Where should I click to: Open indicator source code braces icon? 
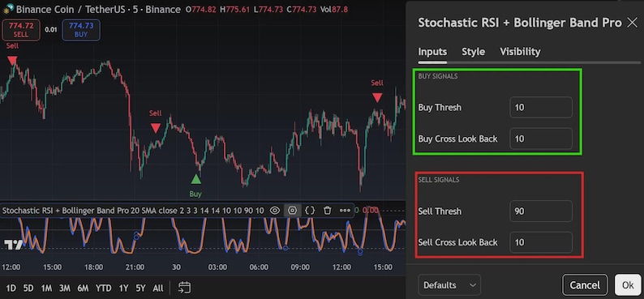310,211
